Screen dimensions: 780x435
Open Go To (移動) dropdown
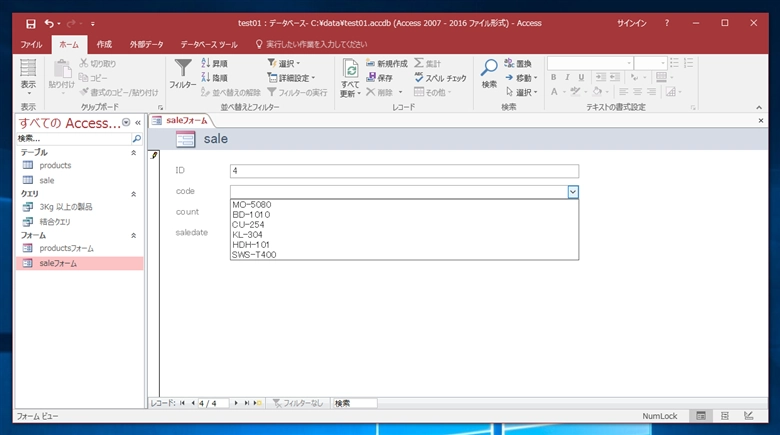point(521,78)
